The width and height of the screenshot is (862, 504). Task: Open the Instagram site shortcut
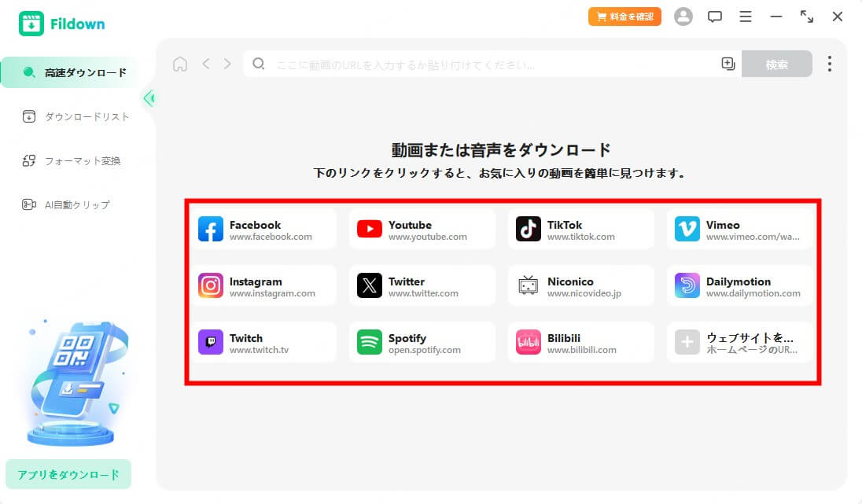(x=264, y=286)
